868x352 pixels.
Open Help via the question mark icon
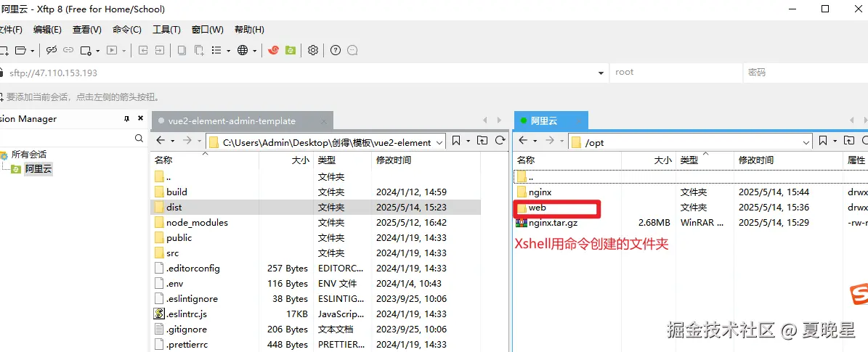tap(335, 50)
